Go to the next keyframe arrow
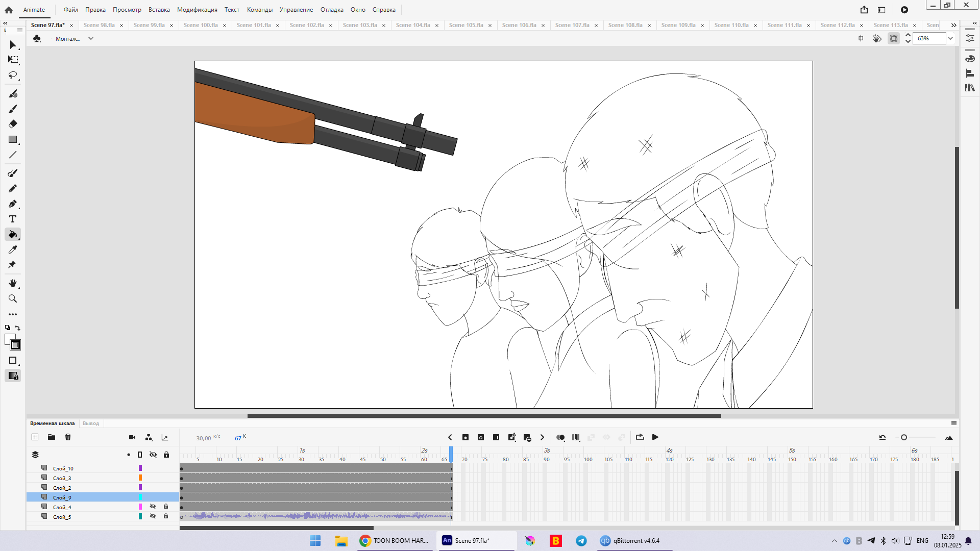980x551 pixels. click(542, 437)
